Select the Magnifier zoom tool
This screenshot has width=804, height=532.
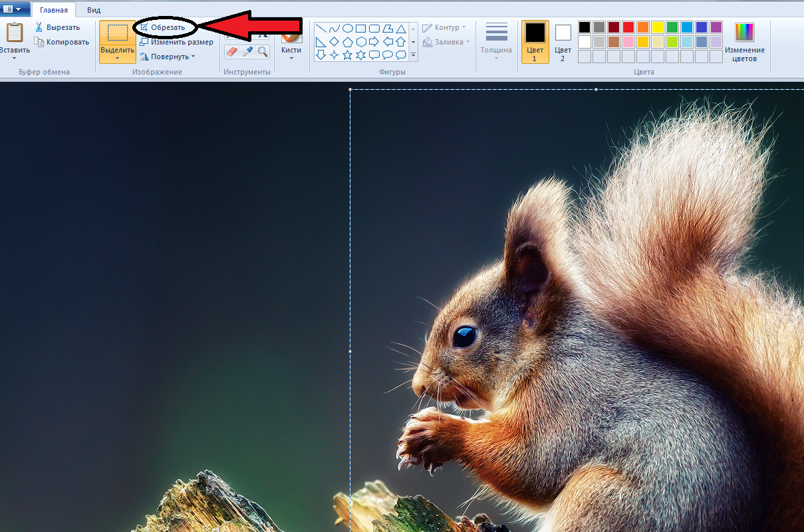[x=263, y=52]
